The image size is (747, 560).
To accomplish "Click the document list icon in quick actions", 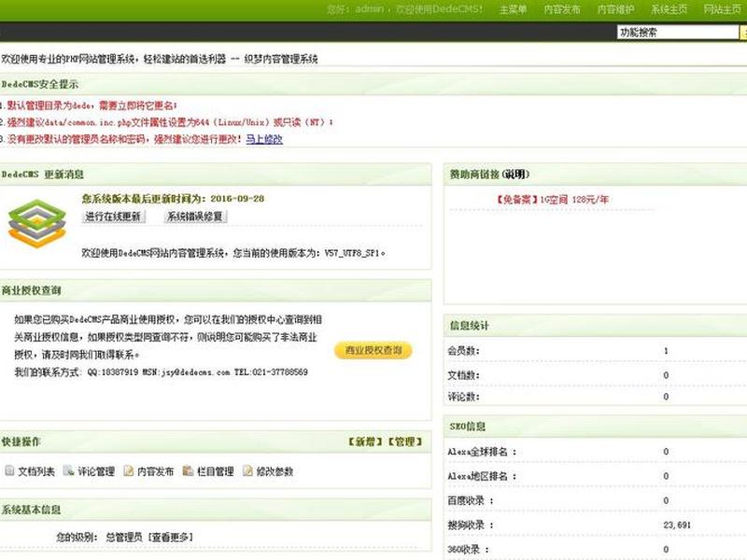I will pos(9,471).
